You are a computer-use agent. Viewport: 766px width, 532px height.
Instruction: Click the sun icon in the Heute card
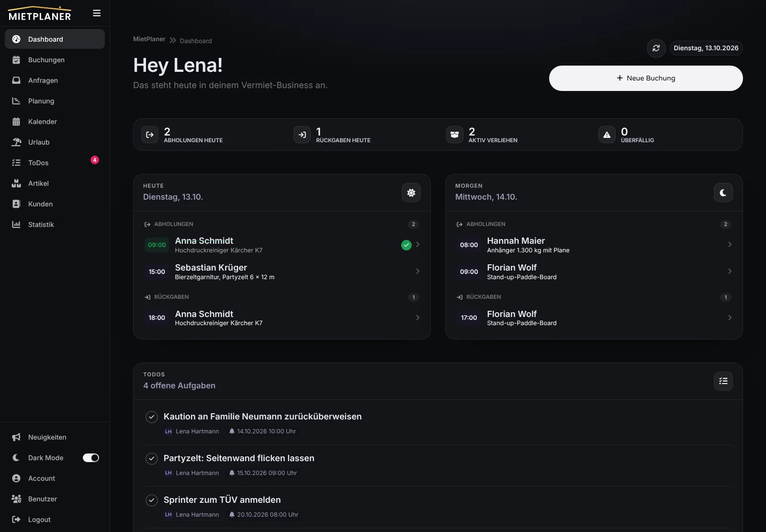411,192
